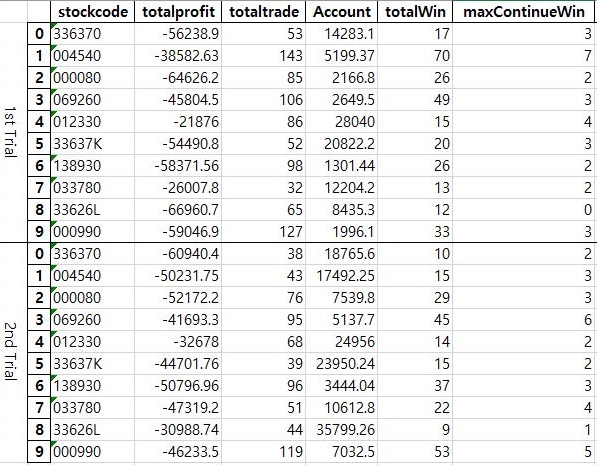This screenshot has width=597, height=465.
Task: Select the totaltrade column header
Action: click(263, 12)
